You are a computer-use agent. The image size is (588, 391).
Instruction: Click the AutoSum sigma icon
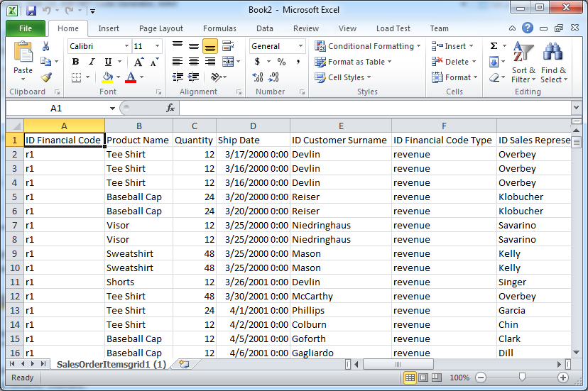[x=494, y=45]
